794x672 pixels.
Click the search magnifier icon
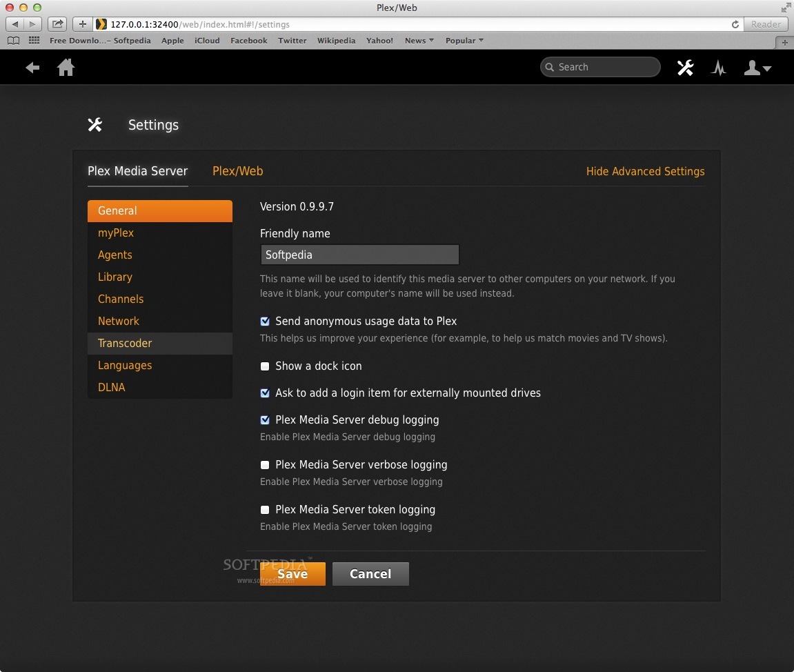549,67
